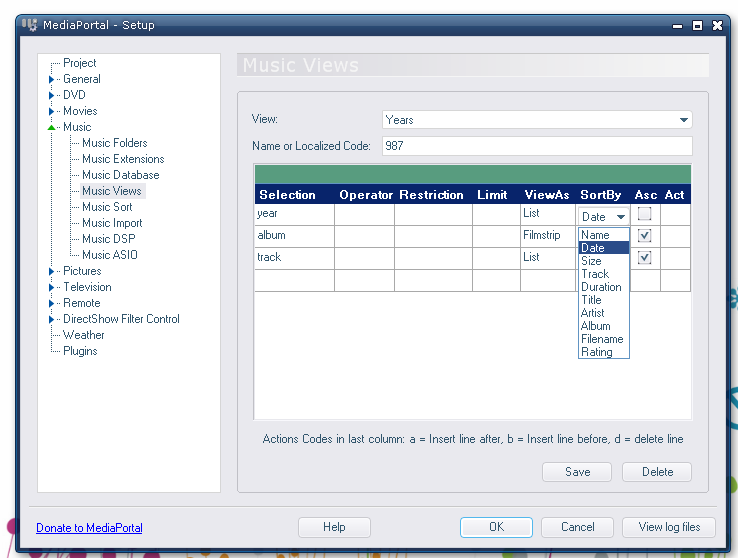Screen dimensions: 738x558
Task: Open the View dropdown showing Years
Action: coord(537,120)
